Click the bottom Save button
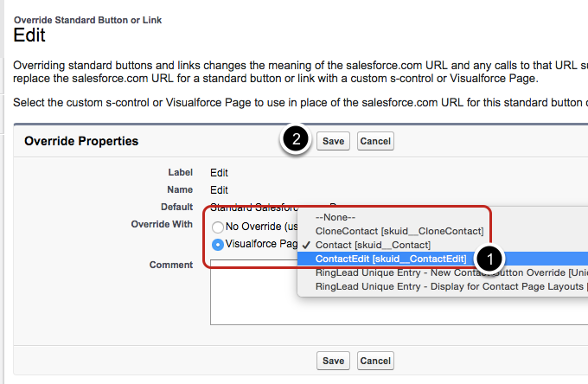 (x=333, y=361)
